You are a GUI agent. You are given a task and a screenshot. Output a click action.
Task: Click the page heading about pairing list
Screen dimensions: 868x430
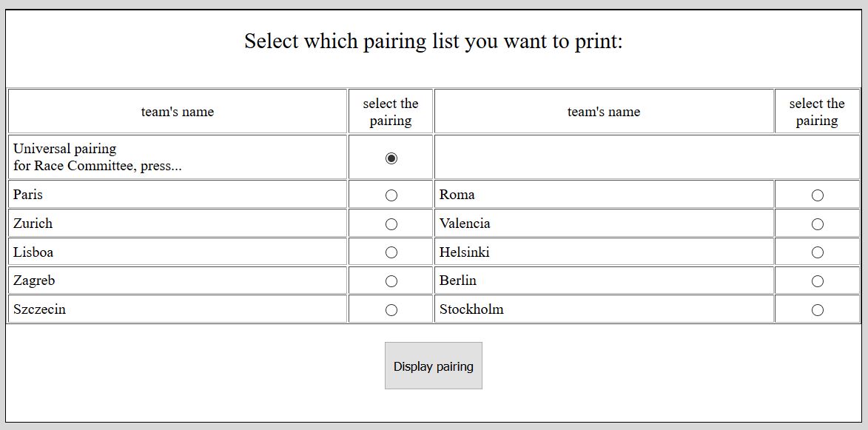pyautogui.click(x=434, y=41)
